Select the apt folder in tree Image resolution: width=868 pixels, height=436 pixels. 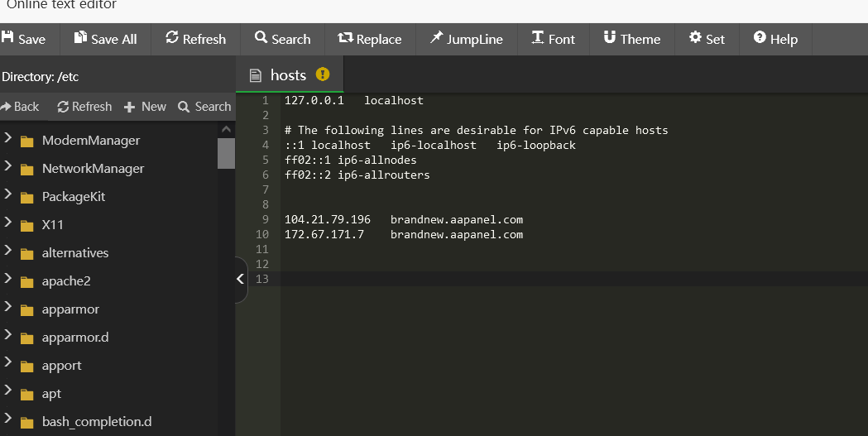51,394
